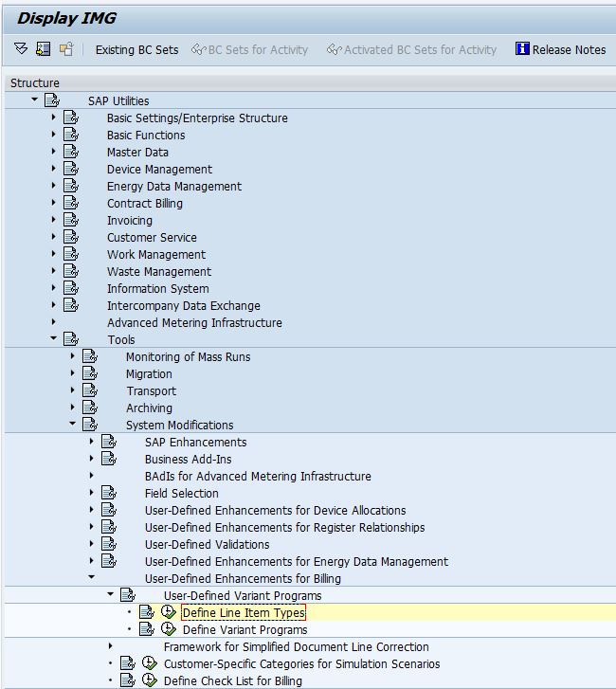Image resolution: width=616 pixels, height=689 pixels.
Task: Expand the Device Management node
Action: pos(53,169)
